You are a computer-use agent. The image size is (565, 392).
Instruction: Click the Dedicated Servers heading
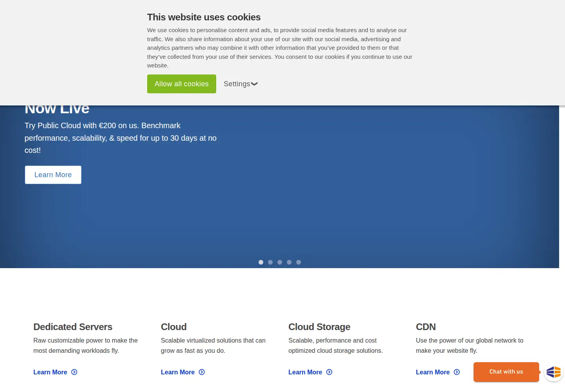click(x=73, y=327)
